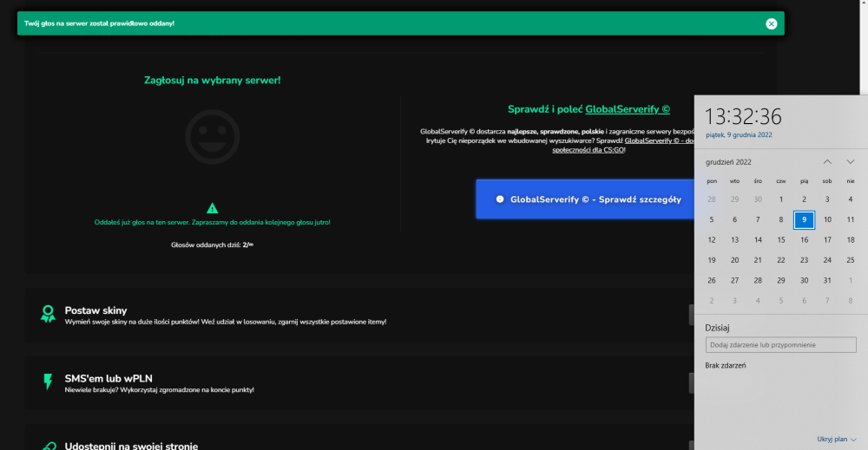Viewport: 868px width, 450px height.
Task: Open the GlobalServerify © heading link
Action: point(628,109)
